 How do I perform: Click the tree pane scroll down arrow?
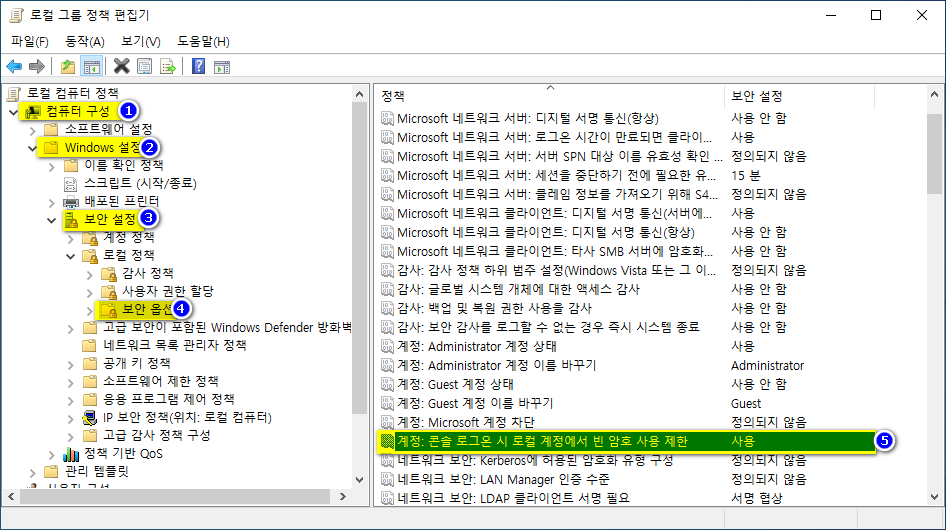coord(360,480)
